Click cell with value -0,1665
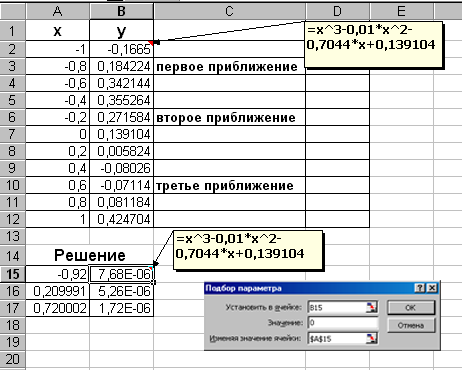 121,49
